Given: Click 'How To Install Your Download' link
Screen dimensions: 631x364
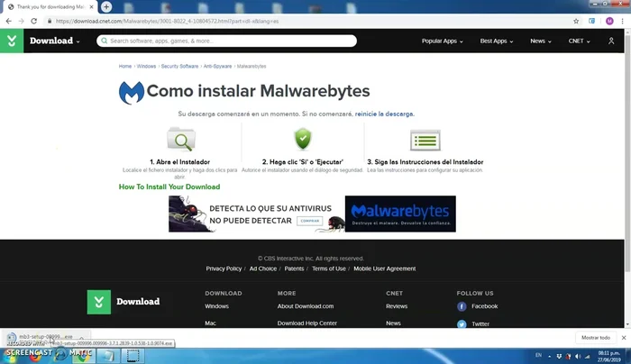Looking at the screenshot, I should pos(169,187).
